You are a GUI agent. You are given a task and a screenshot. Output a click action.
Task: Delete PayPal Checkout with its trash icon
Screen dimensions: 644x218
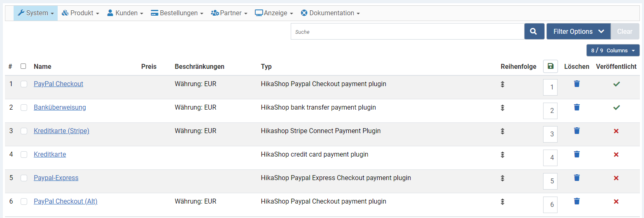[x=577, y=84]
